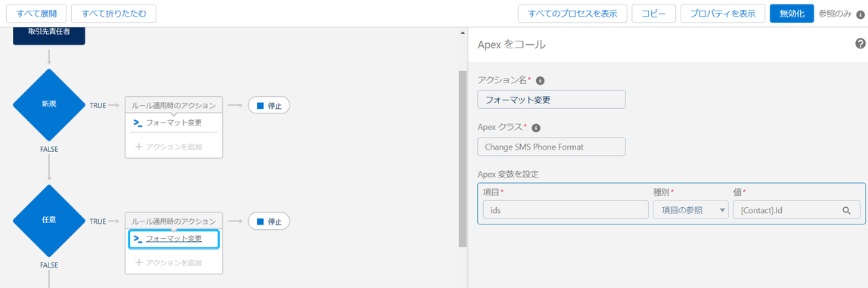
Task: Click info icon next to アクション名
Action: (x=541, y=80)
